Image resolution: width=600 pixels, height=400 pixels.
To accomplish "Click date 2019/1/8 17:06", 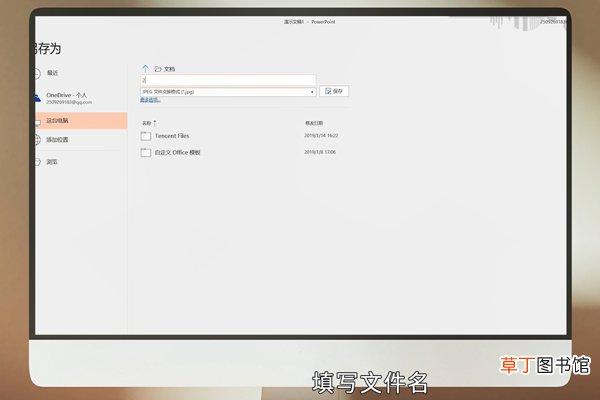I will click(320, 152).
